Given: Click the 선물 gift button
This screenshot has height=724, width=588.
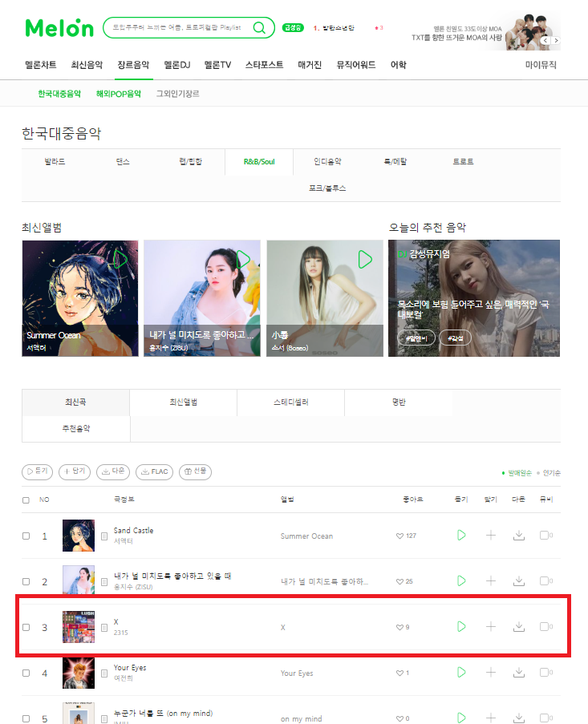Looking at the screenshot, I should point(195,472).
